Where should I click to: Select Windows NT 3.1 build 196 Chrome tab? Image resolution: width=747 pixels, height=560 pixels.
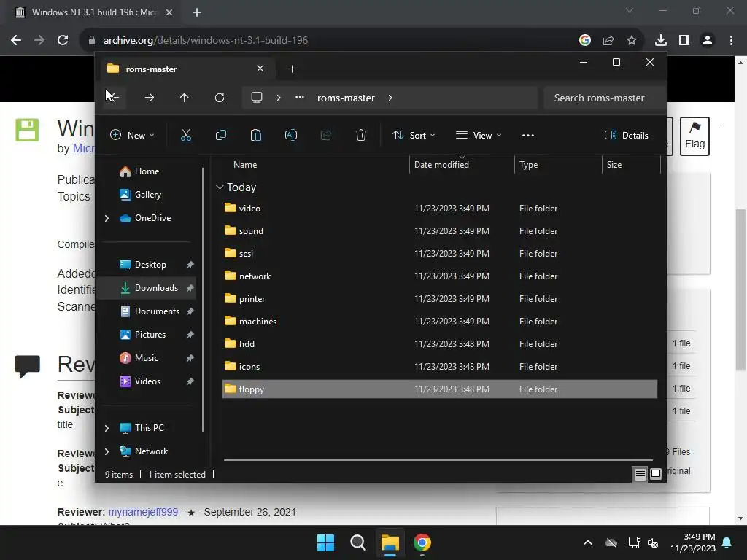(x=94, y=12)
